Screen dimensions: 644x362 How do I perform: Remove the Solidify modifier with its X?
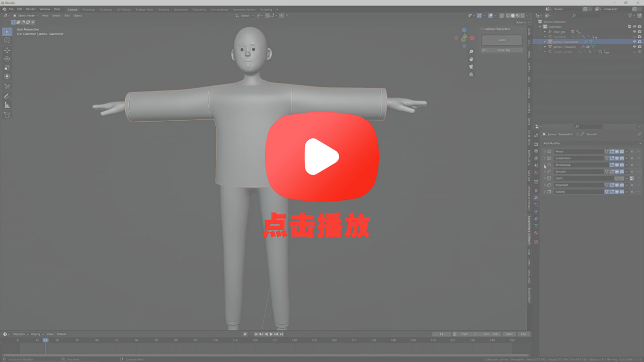click(x=632, y=192)
